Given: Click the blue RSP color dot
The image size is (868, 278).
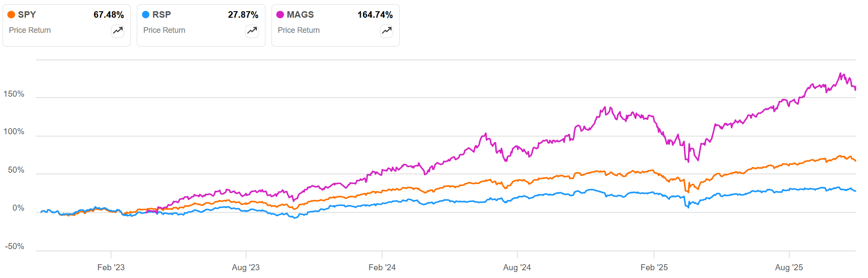Looking at the screenshot, I should 146,15.
